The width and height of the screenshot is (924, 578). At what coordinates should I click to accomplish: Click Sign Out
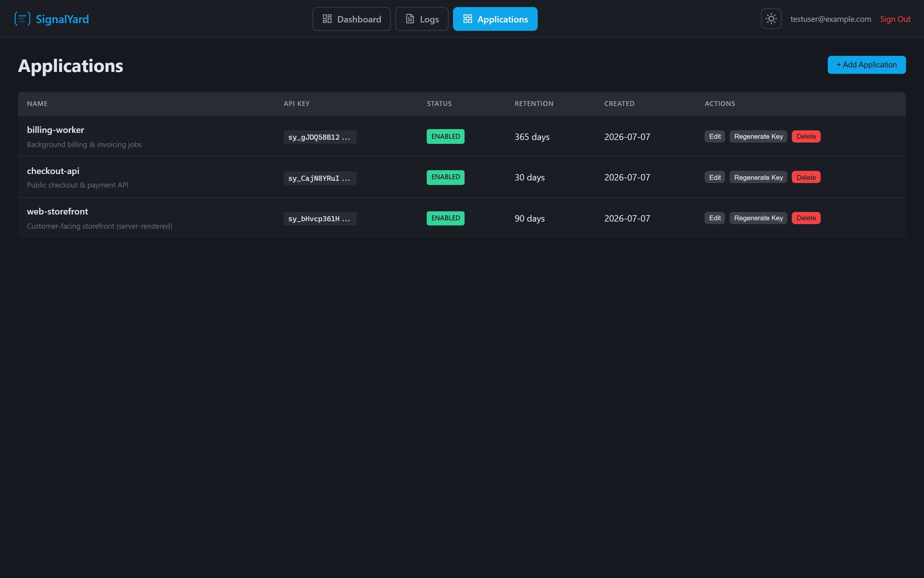click(x=895, y=19)
